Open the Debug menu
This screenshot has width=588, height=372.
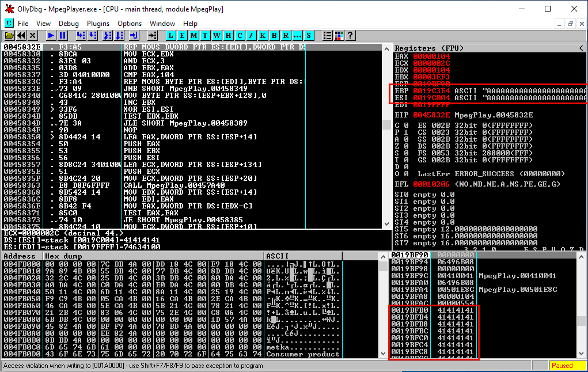(x=69, y=23)
